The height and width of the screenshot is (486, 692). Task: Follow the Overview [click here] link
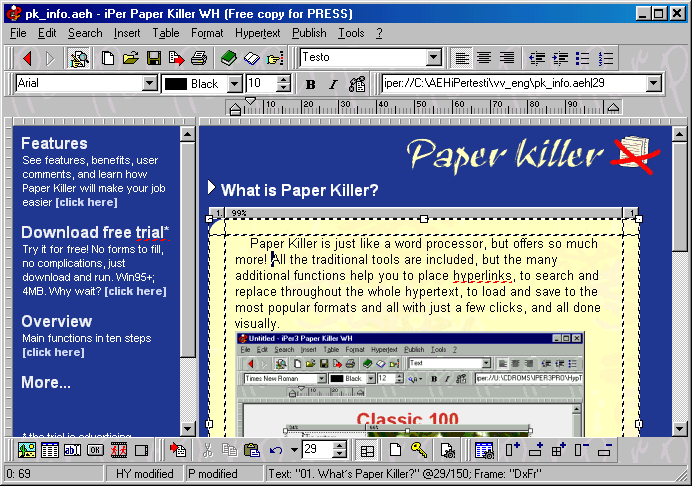coord(53,352)
